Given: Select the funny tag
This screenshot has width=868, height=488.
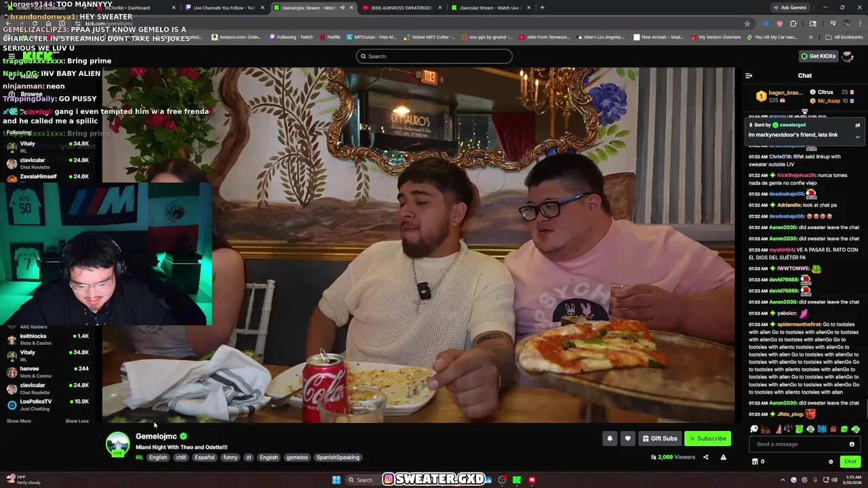Looking at the screenshot, I should pos(231,457).
